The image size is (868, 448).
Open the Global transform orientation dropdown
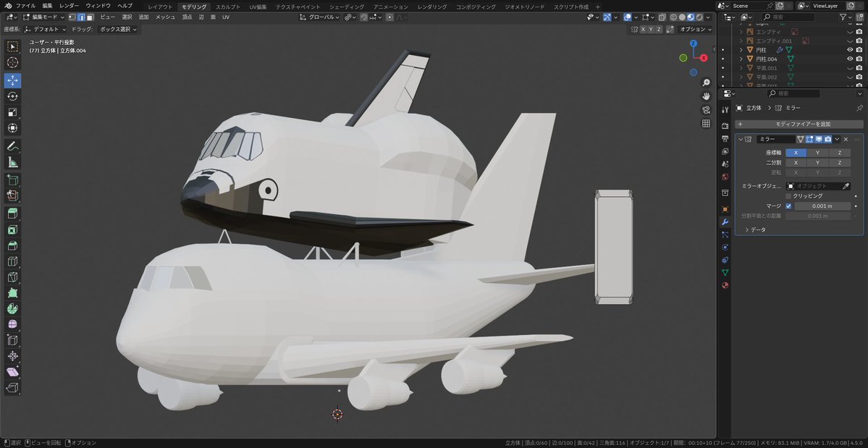[x=319, y=17]
